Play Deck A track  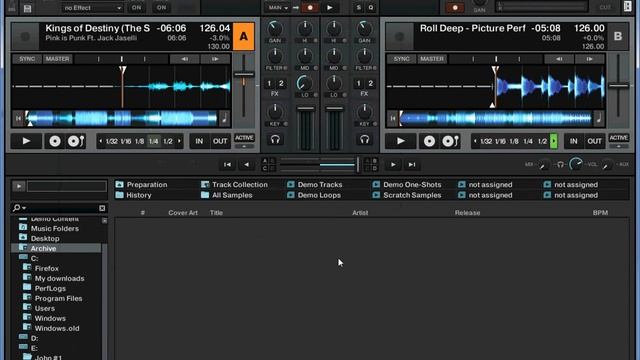[26, 141]
